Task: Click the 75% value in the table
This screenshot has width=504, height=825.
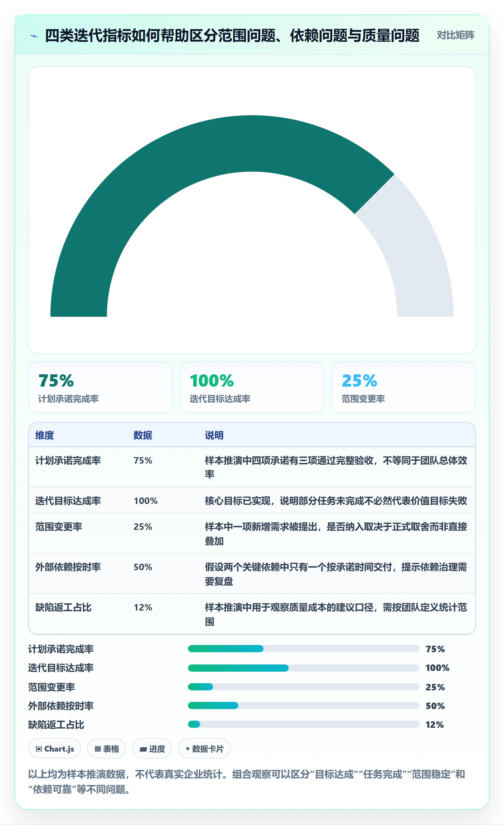Action: pos(143,460)
